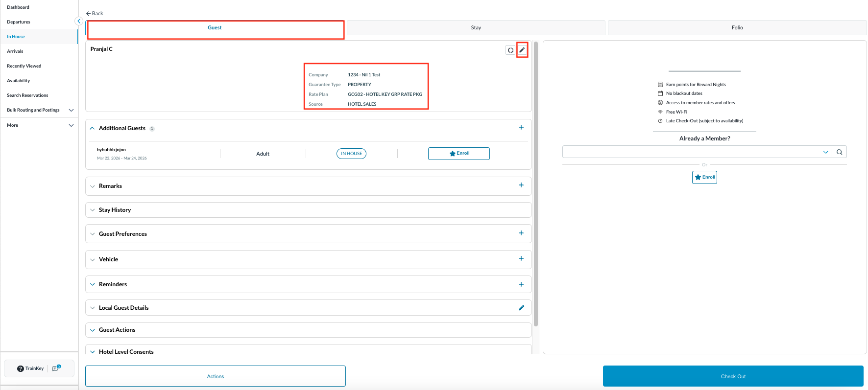Expand Bulk Routing and Postings menu
The height and width of the screenshot is (390, 868).
tap(71, 110)
